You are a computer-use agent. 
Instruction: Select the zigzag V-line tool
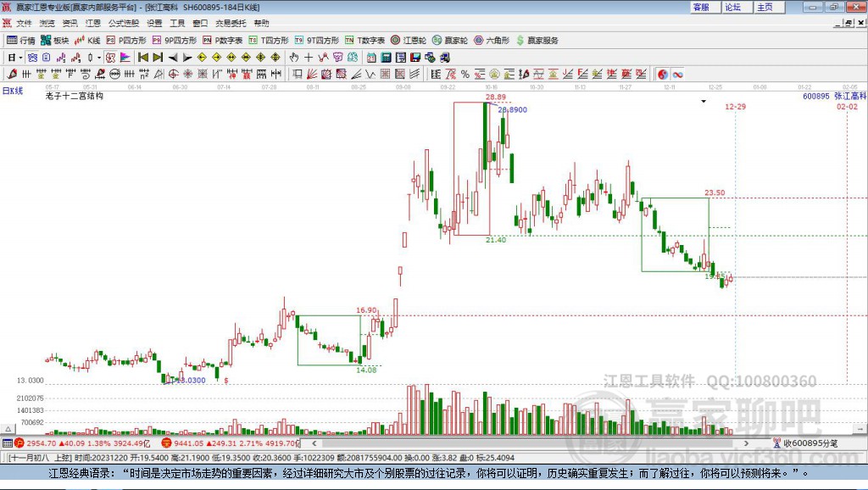tap(370, 75)
